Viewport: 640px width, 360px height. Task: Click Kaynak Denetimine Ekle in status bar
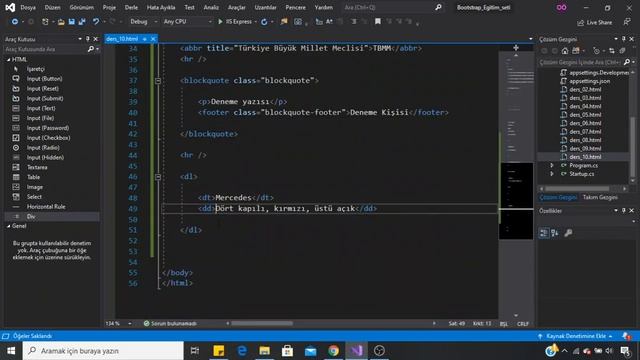click(576, 336)
